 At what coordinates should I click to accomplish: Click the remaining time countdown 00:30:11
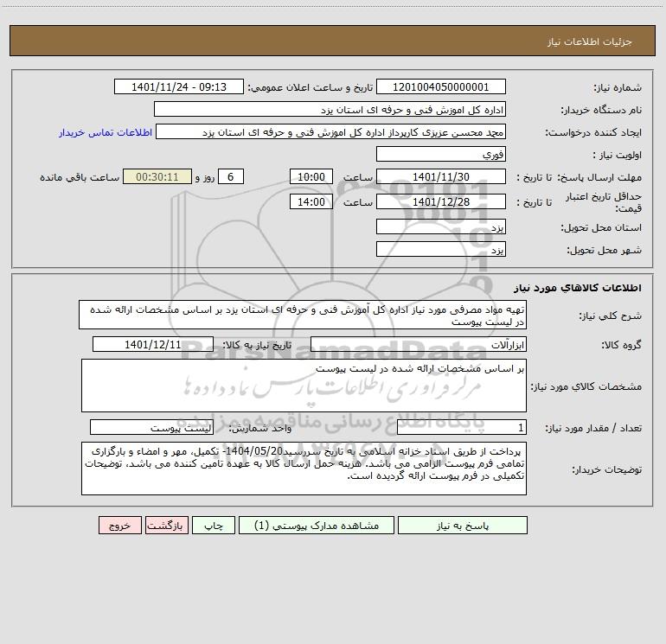click(157, 176)
